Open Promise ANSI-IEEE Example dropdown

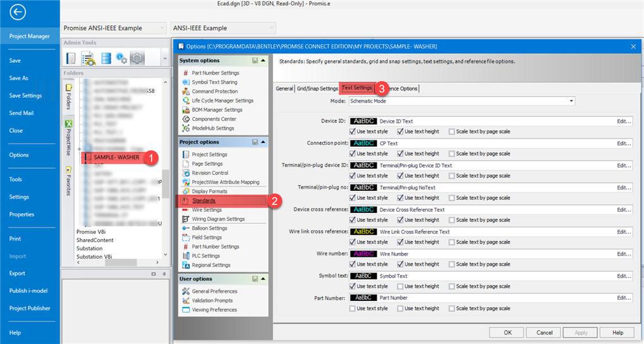pos(114,28)
